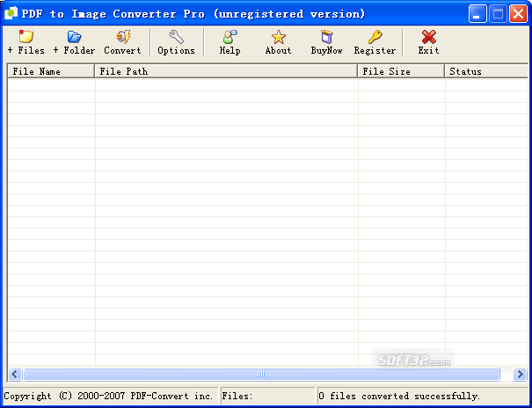Image resolution: width=532 pixels, height=408 pixels.
Task: Open the Register key icon
Action: [x=375, y=42]
